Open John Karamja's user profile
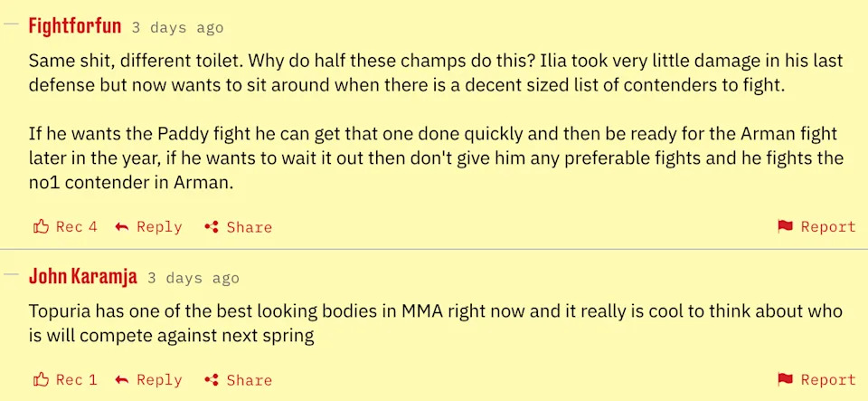The width and height of the screenshot is (868, 401). [83, 276]
